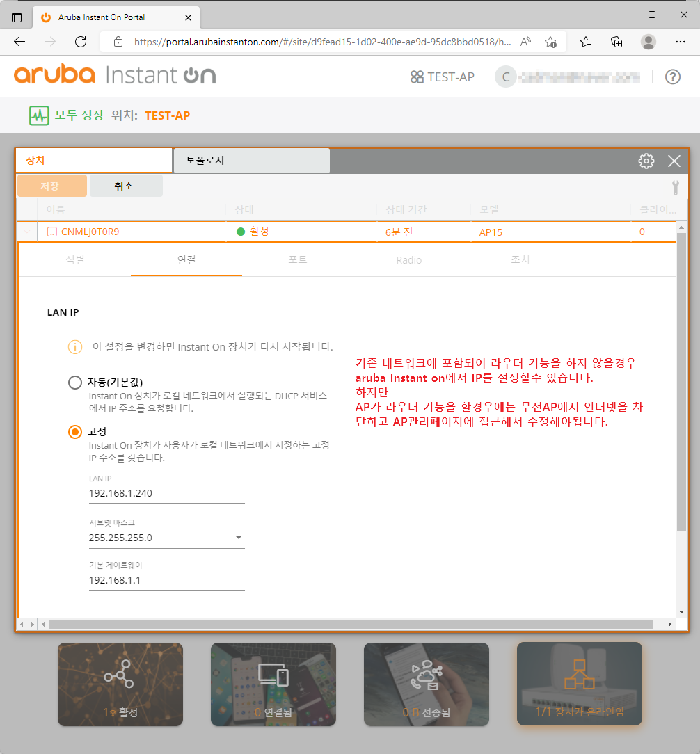Click the TEST-AP location link
Viewport: 700px width, 754px height.
tap(168, 115)
